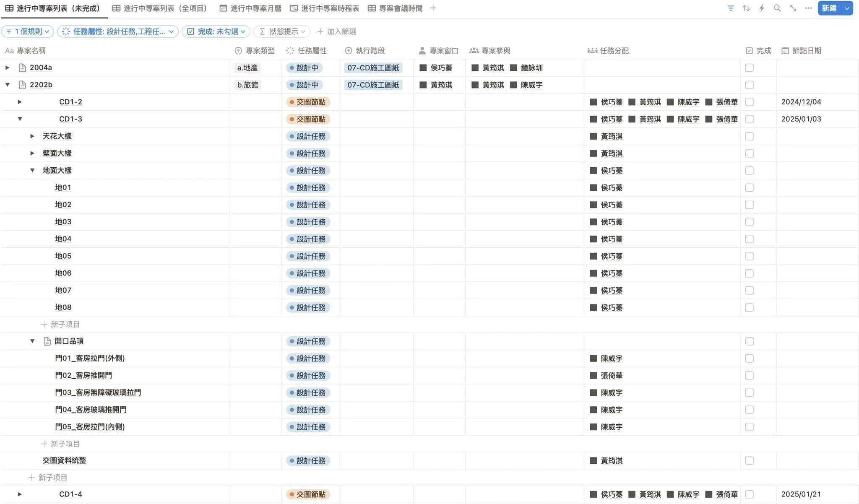Image resolution: width=859 pixels, height=504 pixels.
Task: Click the 節點日期 calendar column icon
Action: 785,51
